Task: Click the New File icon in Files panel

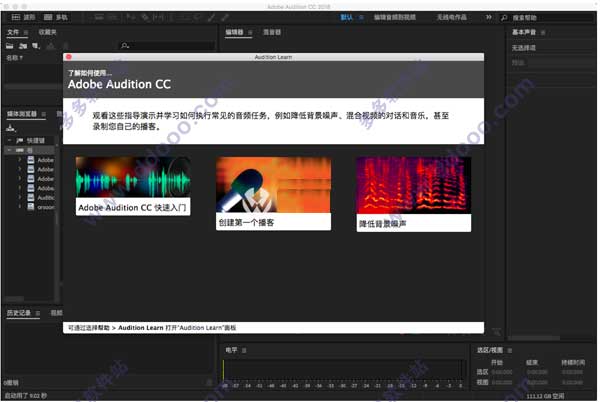Action: coord(36,46)
